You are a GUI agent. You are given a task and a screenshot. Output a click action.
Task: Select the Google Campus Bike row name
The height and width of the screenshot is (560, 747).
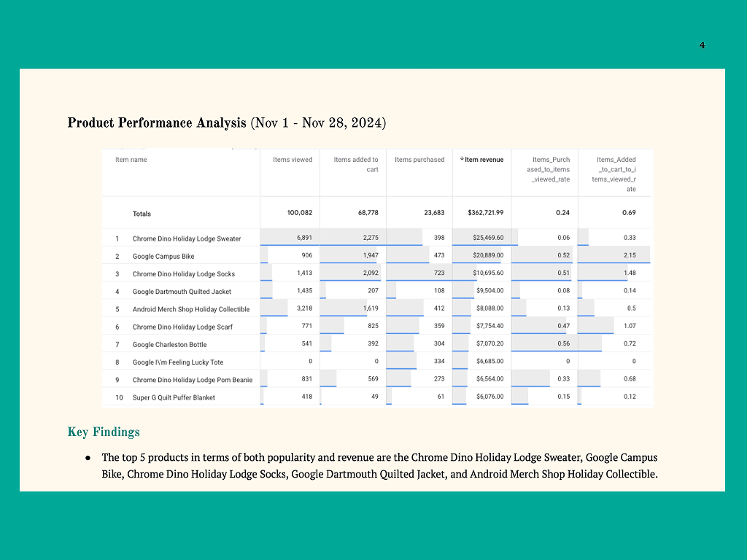coord(163,256)
